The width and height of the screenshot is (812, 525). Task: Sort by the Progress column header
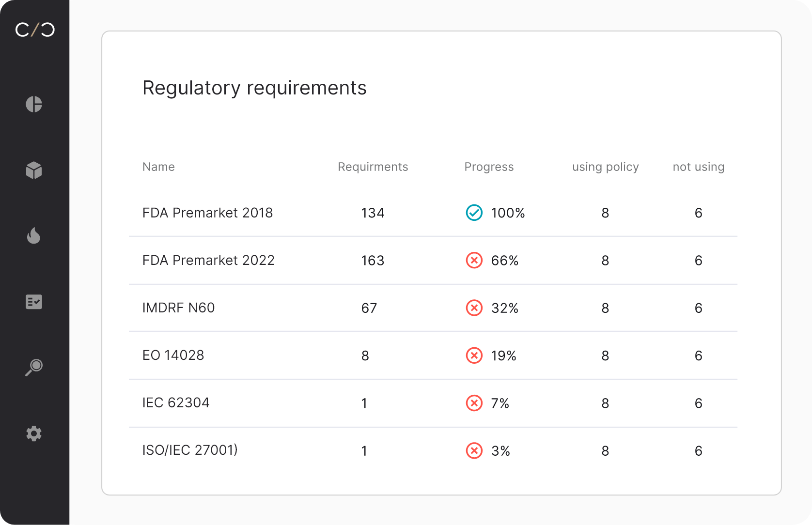[x=489, y=167]
